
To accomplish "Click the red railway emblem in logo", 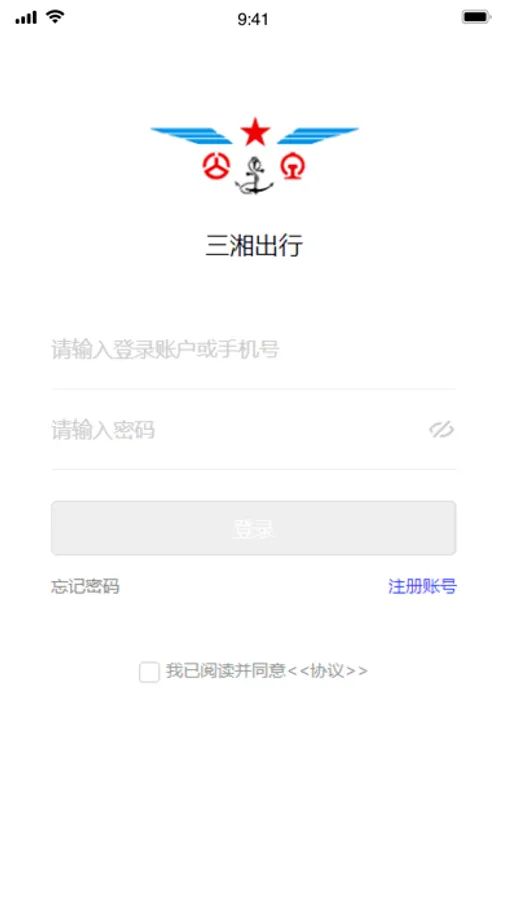I will pyautogui.click(x=293, y=166).
